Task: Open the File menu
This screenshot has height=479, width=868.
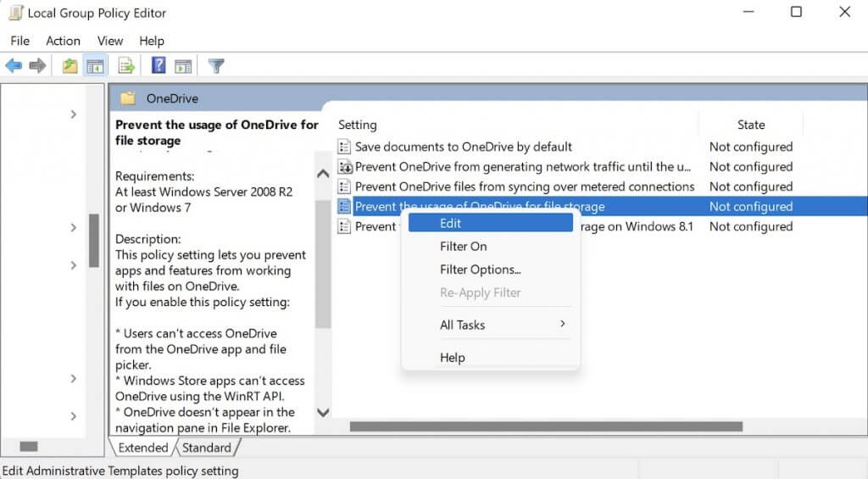Action: tap(20, 41)
